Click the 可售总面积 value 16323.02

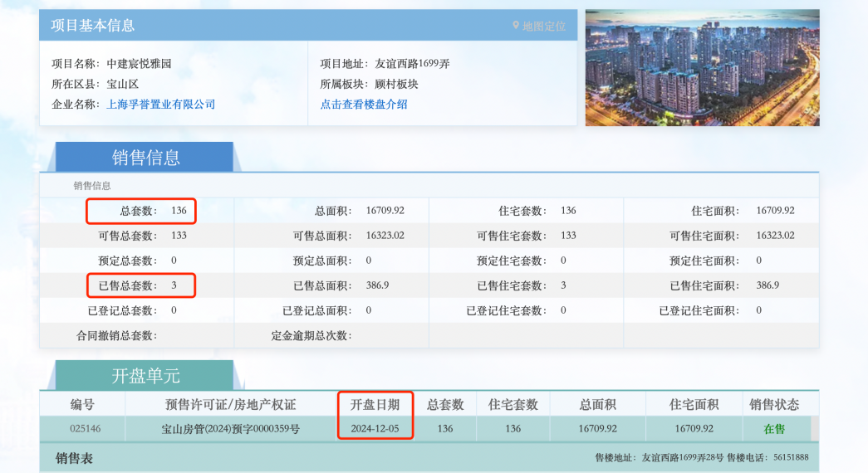click(385, 235)
